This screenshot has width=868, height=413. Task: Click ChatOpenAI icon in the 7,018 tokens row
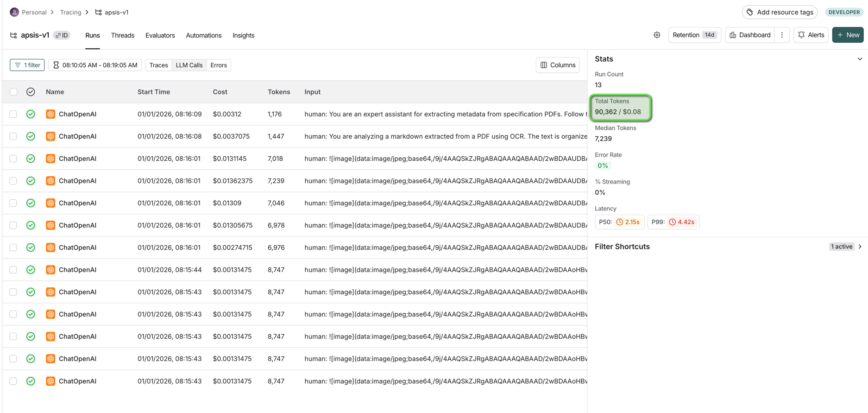tap(50, 159)
